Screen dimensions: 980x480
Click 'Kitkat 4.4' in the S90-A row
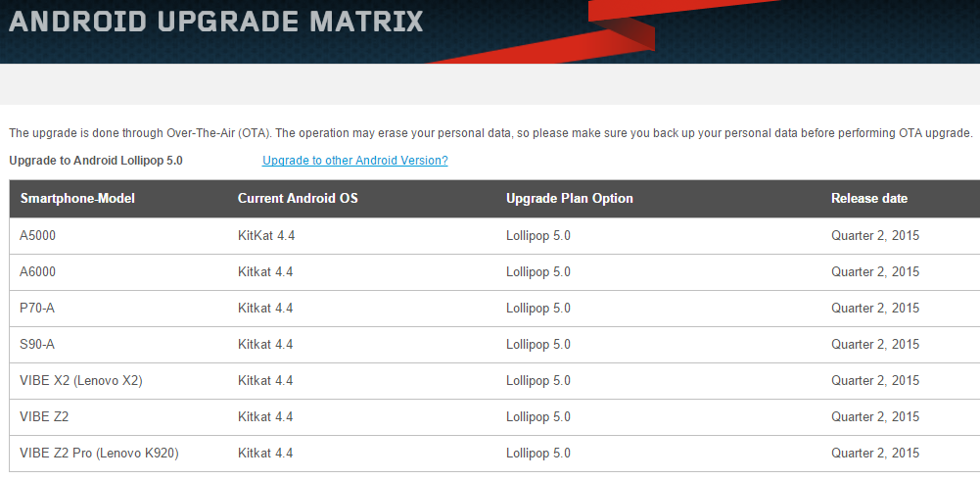click(x=265, y=345)
